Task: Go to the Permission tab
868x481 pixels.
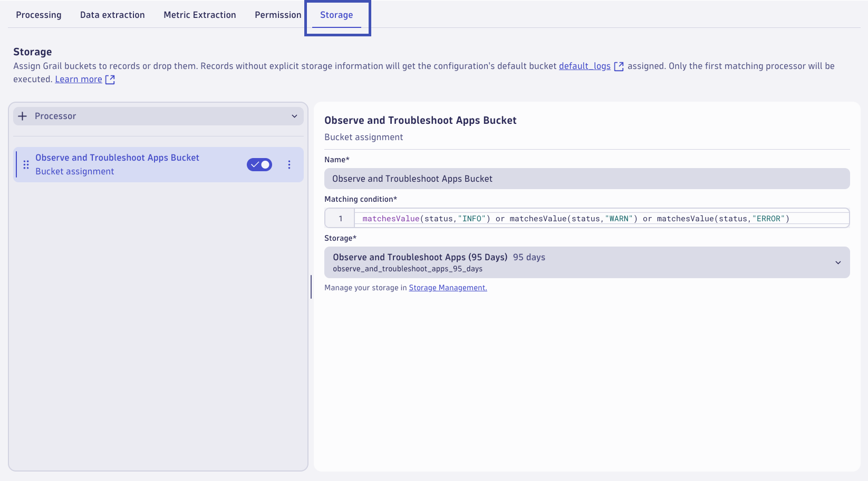Action: pos(278,15)
